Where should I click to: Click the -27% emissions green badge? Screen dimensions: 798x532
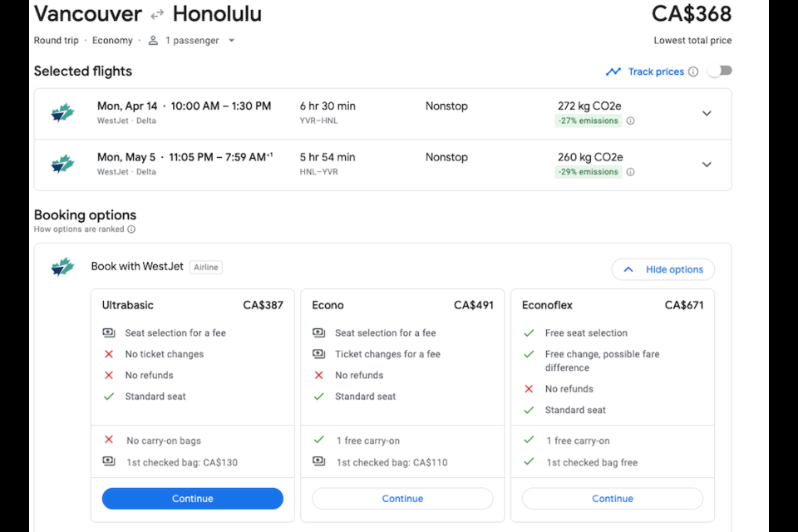click(588, 121)
